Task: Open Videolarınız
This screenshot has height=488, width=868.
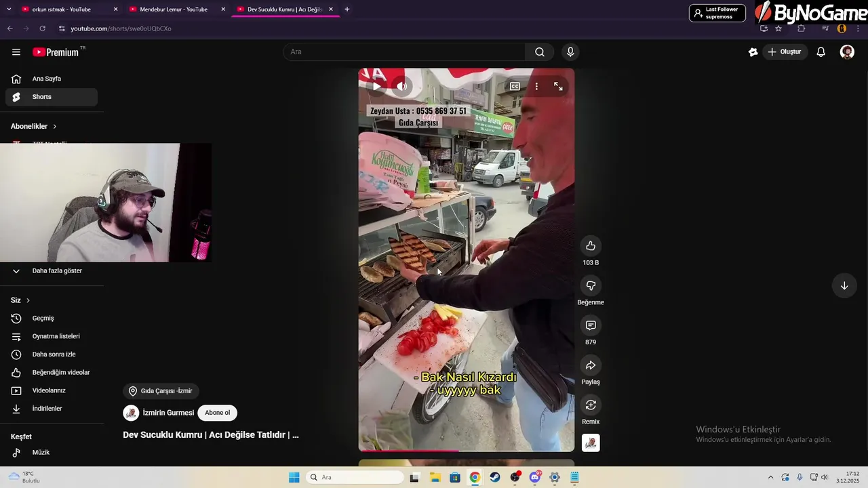Action: pyautogui.click(x=52, y=391)
